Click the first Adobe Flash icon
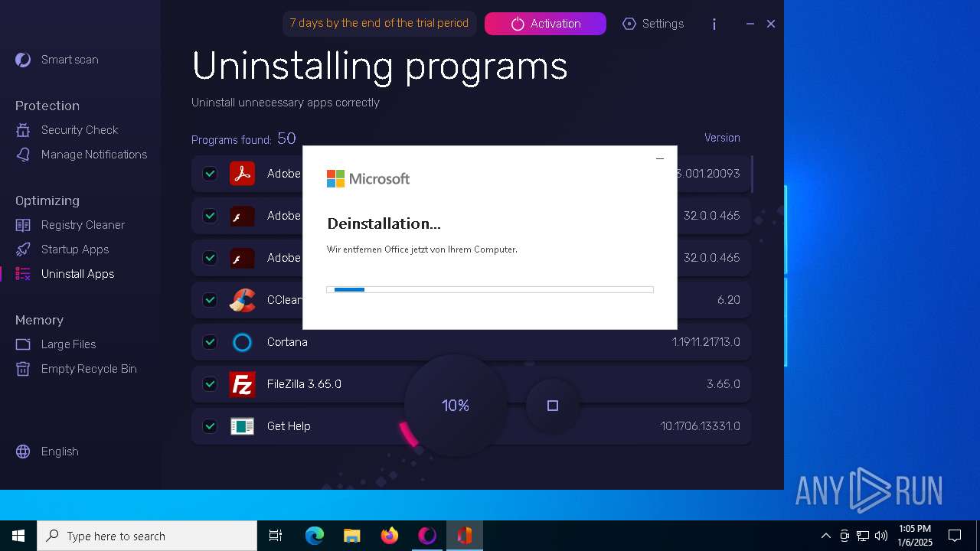The width and height of the screenshot is (980, 551). tap(242, 216)
